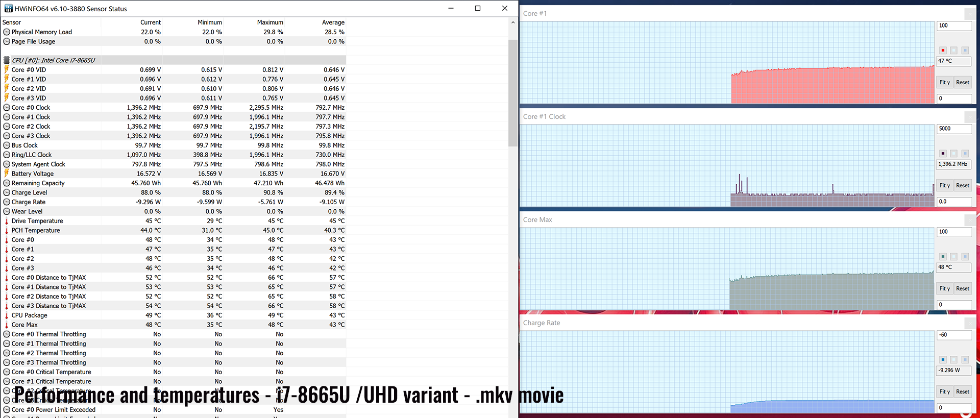This screenshot has height=418, width=980.
Task: Click the sensor list vertical scrollbar thumb
Action: [513, 93]
